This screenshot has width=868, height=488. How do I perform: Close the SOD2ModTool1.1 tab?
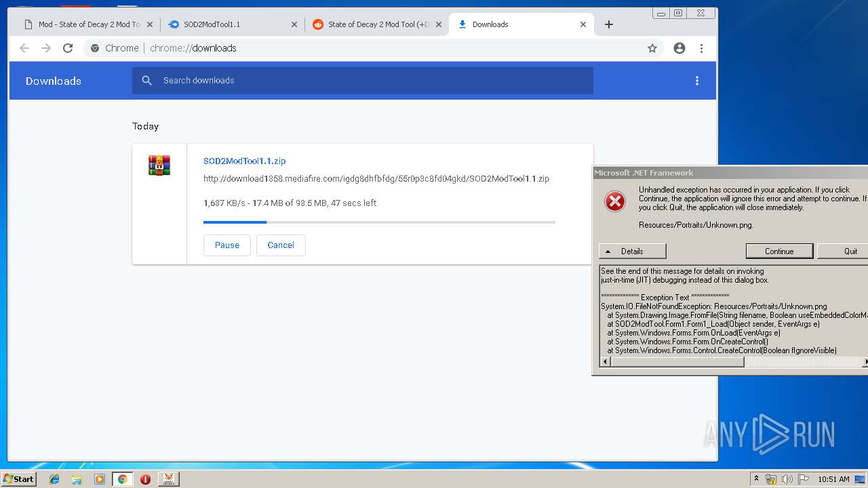tap(294, 24)
